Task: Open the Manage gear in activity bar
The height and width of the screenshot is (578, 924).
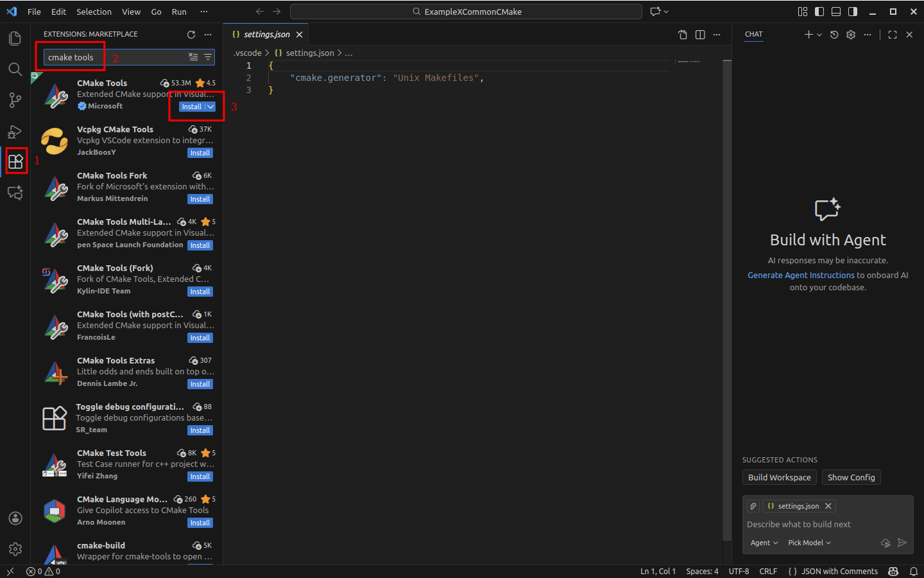Action: coord(15,549)
